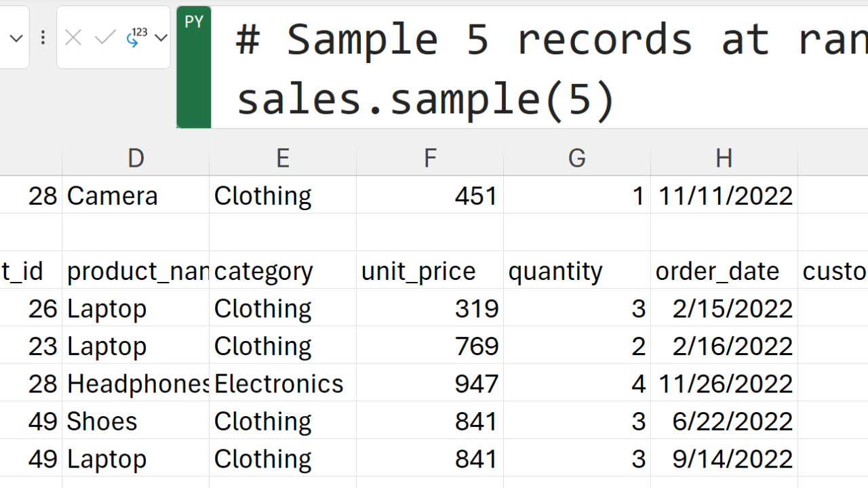Click the cell with value 947

430,384
